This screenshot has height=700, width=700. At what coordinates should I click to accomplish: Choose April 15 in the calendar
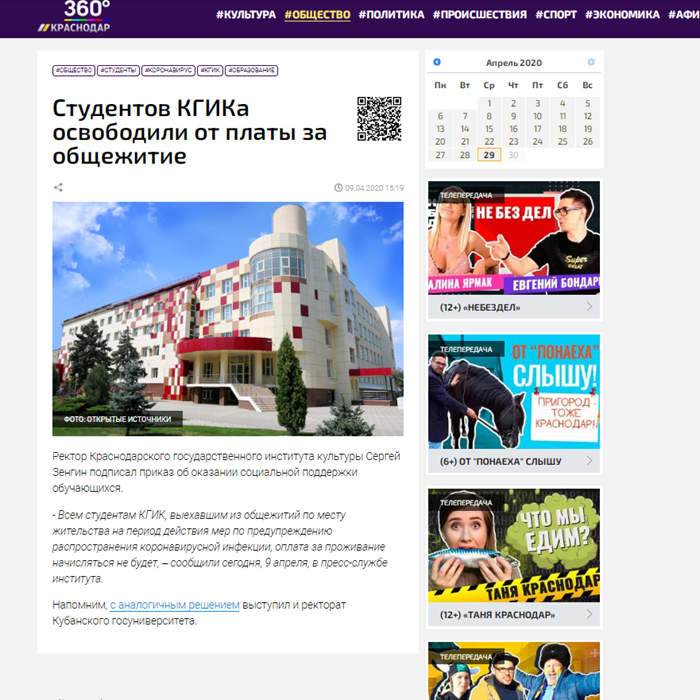click(489, 129)
